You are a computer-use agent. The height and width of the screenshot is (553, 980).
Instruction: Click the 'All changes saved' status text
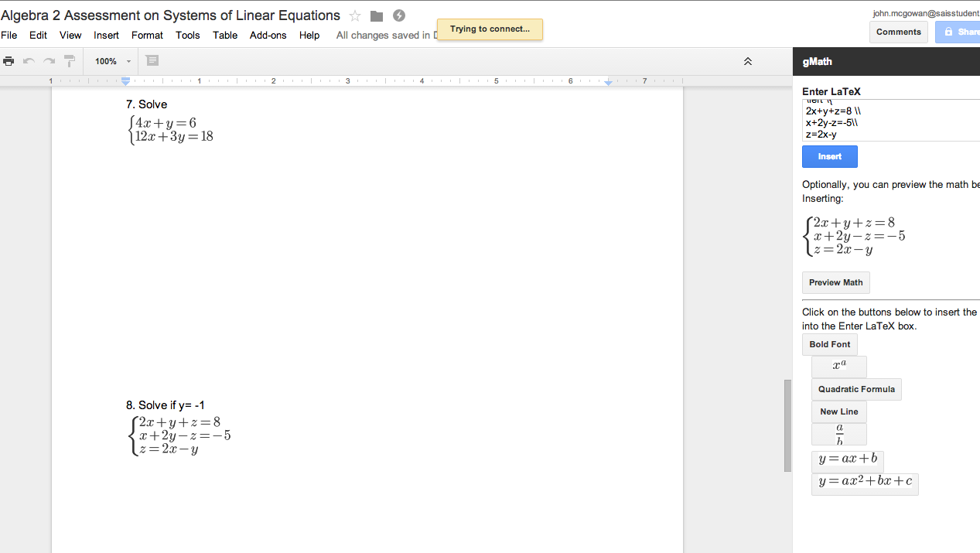(387, 35)
